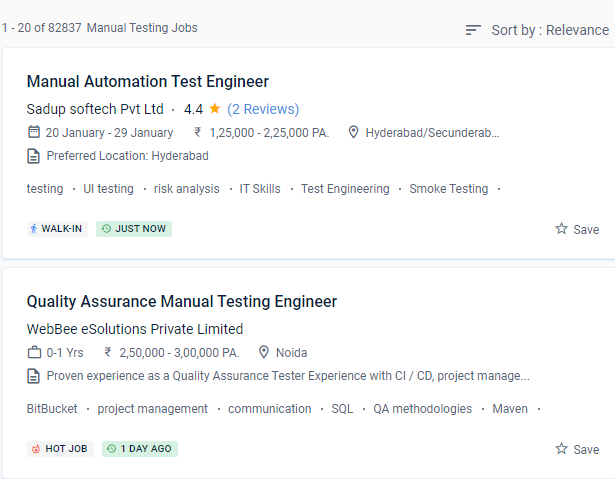This screenshot has height=479, width=615.
Task: Click the calendar icon beside 20 January
Action: coord(34,132)
